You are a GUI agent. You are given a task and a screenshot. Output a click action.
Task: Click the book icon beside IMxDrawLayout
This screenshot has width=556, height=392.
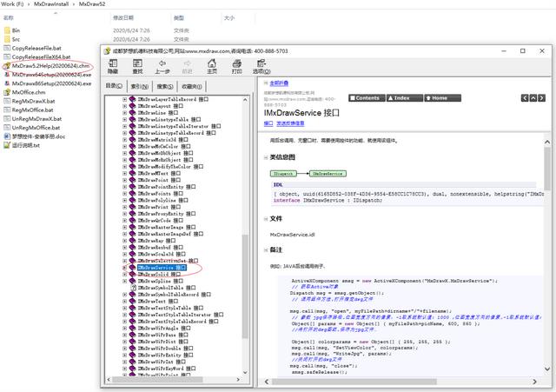(x=132, y=106)
